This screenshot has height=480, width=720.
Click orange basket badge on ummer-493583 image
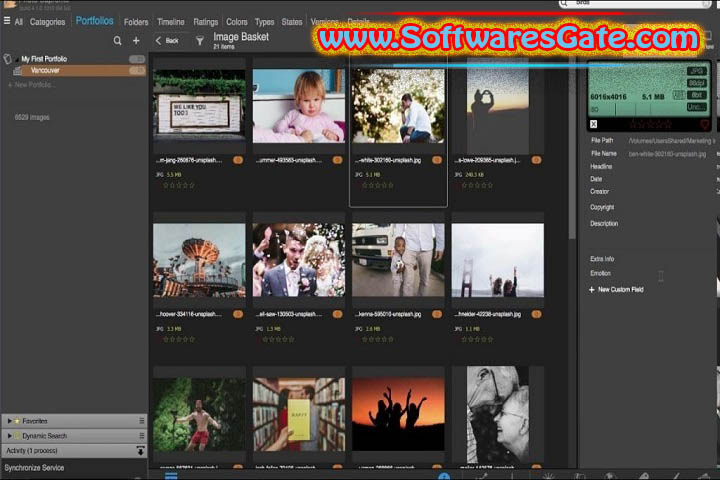[x=338, y=160]
